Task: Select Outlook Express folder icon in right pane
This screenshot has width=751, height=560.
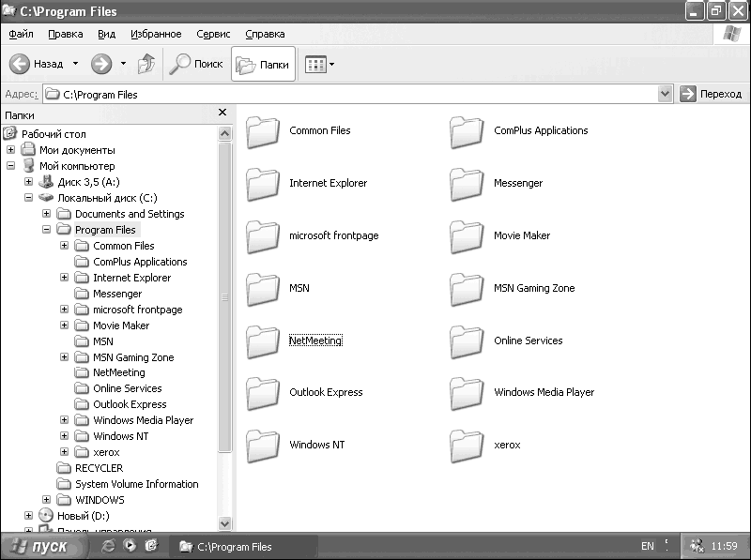Action: pyautogui.click(x=263, y=393)
